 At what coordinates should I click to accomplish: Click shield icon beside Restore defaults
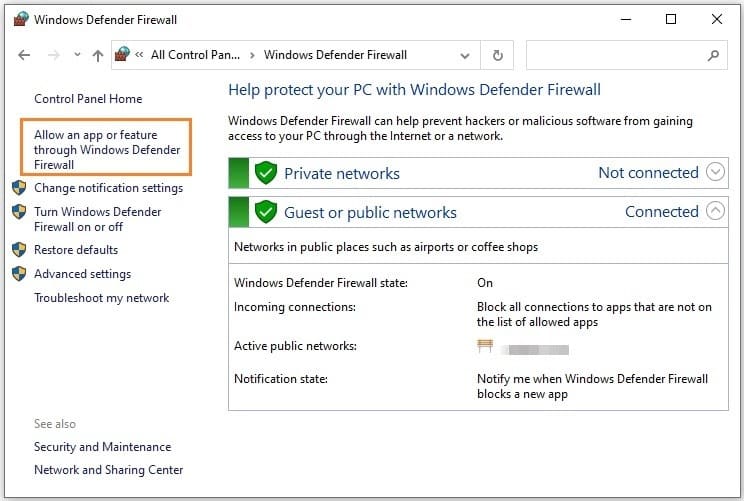coord(19,249)
